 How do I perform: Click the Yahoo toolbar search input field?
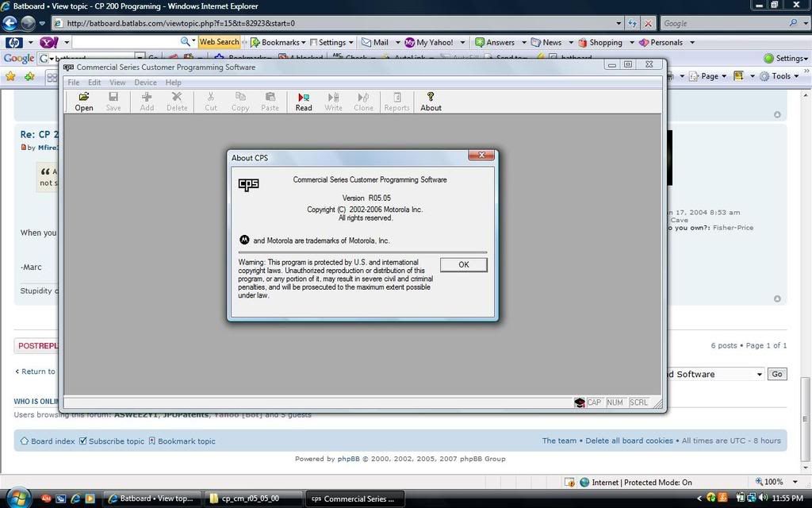tap(125, 42)
